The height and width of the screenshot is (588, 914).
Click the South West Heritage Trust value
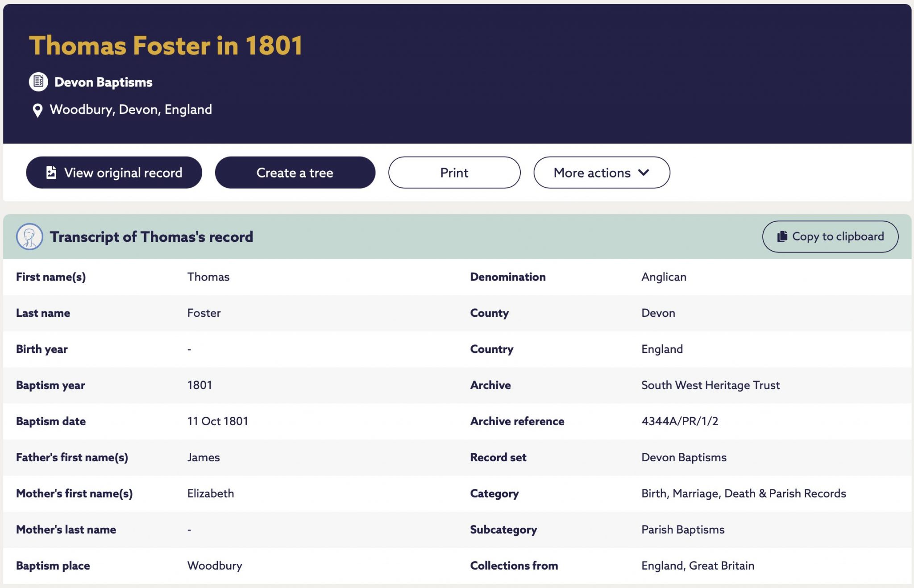(x=710, y=385)
